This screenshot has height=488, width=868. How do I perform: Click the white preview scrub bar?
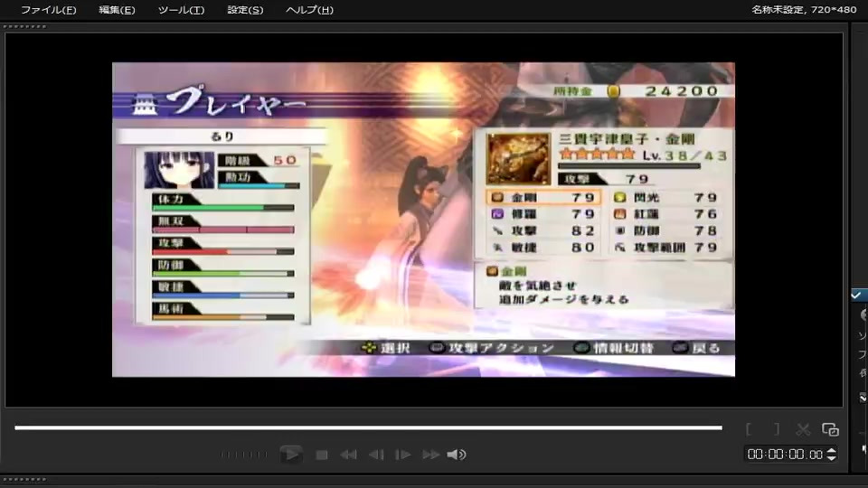[368, 427]
